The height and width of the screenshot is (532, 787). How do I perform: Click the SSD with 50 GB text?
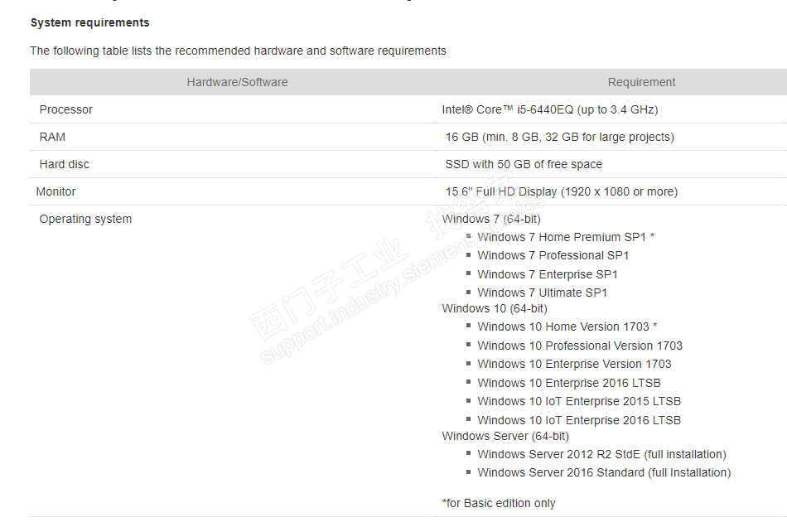(x=524, y=164)
